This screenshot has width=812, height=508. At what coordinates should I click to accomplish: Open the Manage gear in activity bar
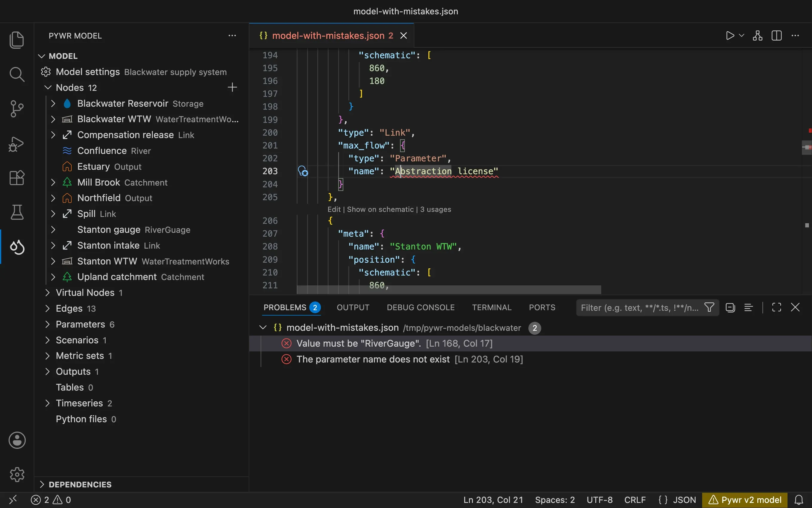pyautogui.click(x=17, y=475)
